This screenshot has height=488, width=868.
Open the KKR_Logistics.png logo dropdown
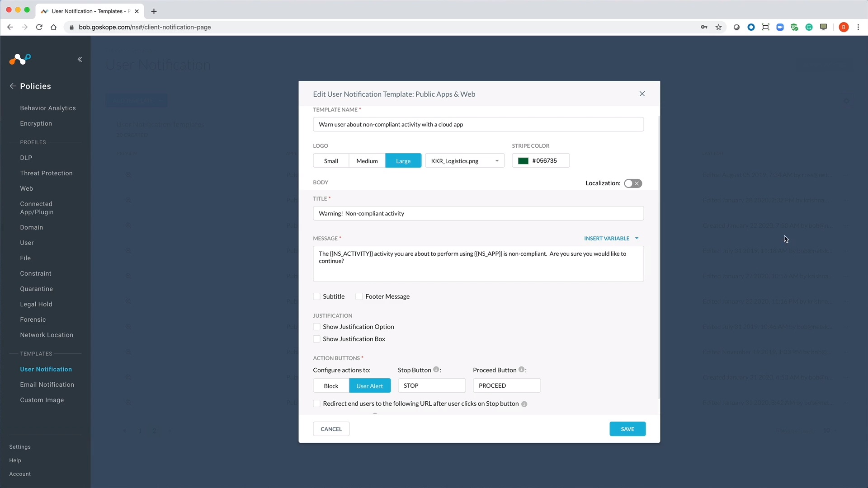(465, 161)
